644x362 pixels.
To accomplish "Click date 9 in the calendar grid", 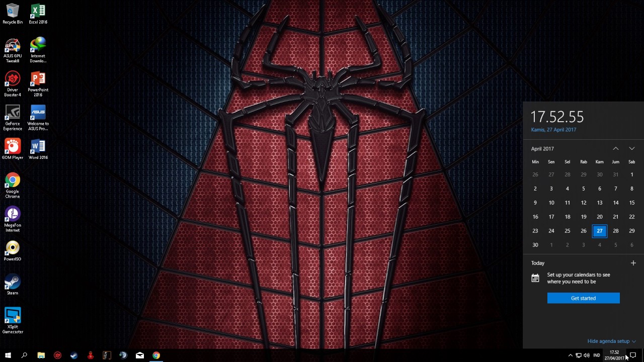I will [535, 203].
